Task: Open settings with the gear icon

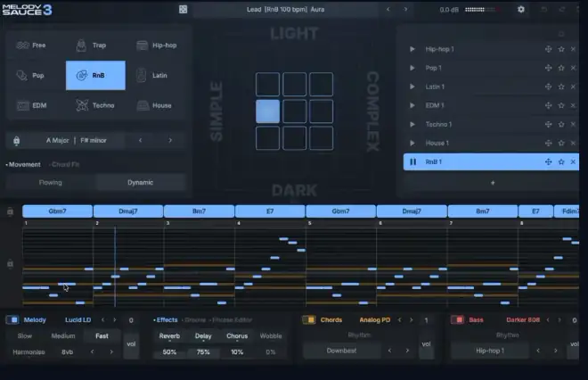Action: tap(521, 10)
